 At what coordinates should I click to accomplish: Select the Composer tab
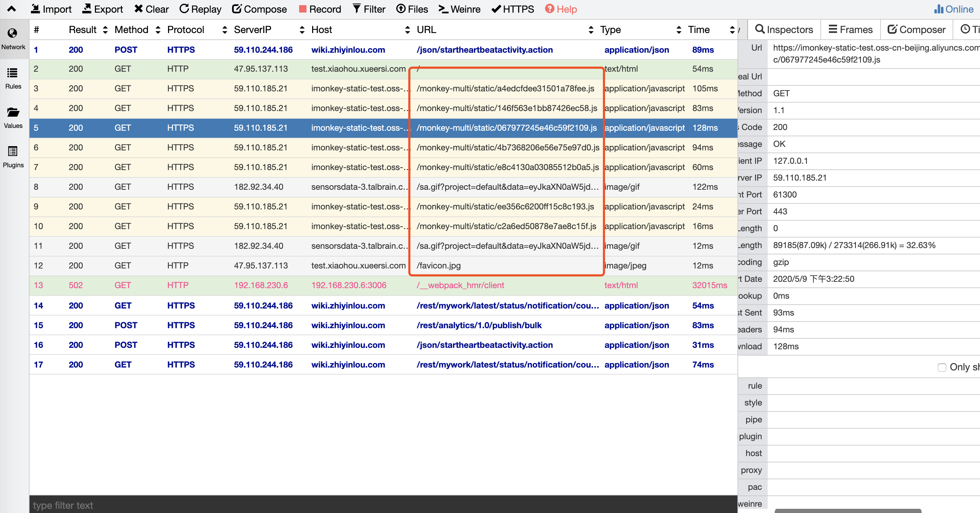click(x=916, y=30)
